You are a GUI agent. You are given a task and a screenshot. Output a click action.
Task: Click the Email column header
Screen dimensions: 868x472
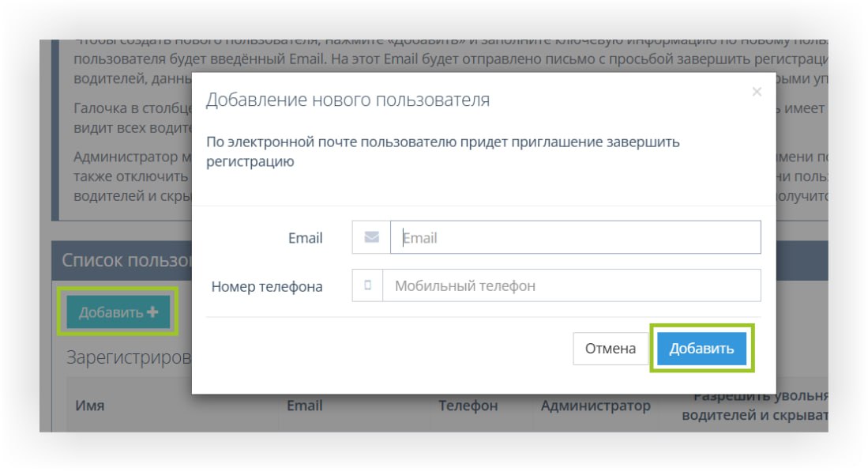[x=306, y=406]
